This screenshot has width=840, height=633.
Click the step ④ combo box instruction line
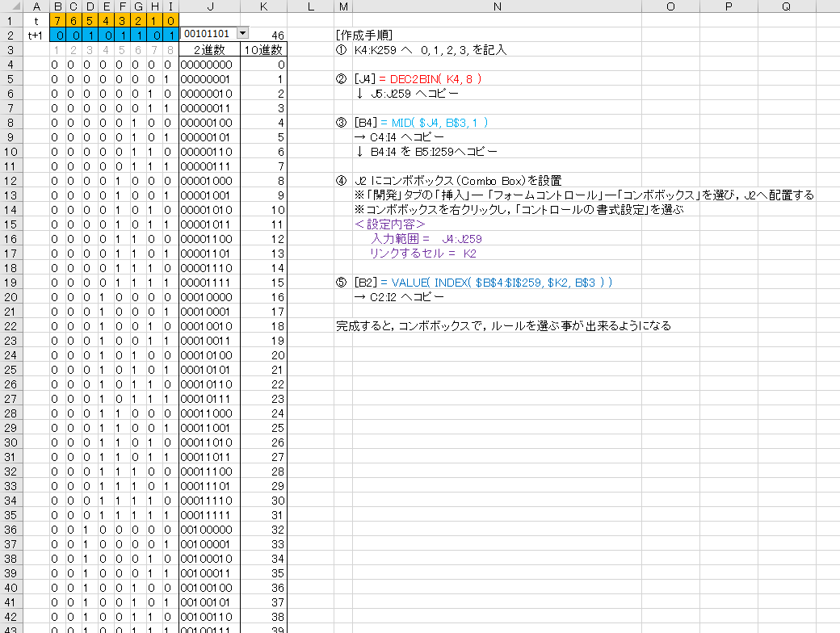(x=449, y=181)
